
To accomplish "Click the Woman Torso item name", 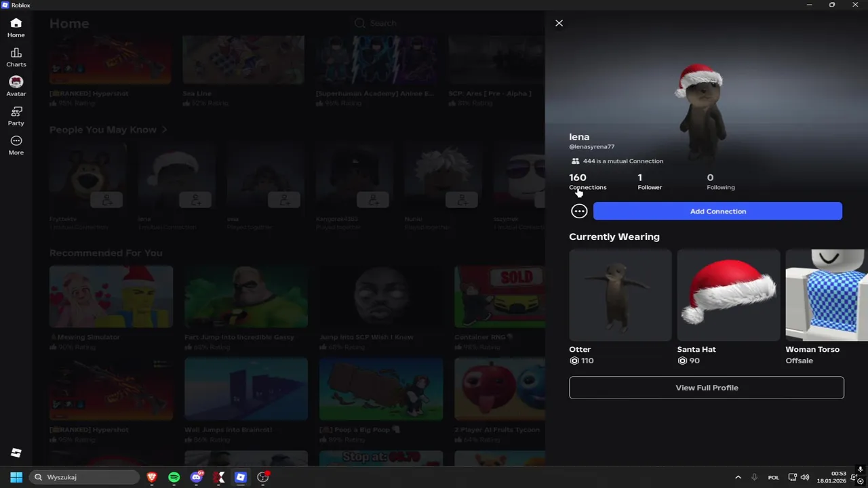I will tap(812, 349).
